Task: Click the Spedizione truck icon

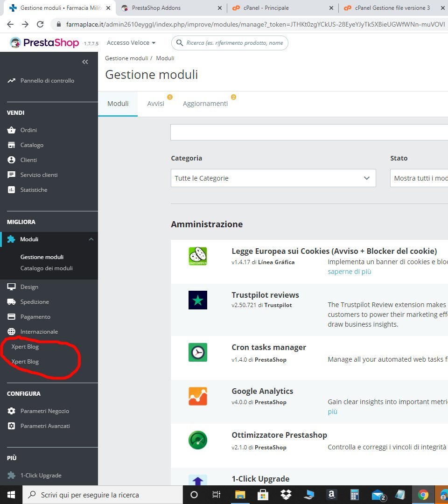Action: [x=11, y=301]
